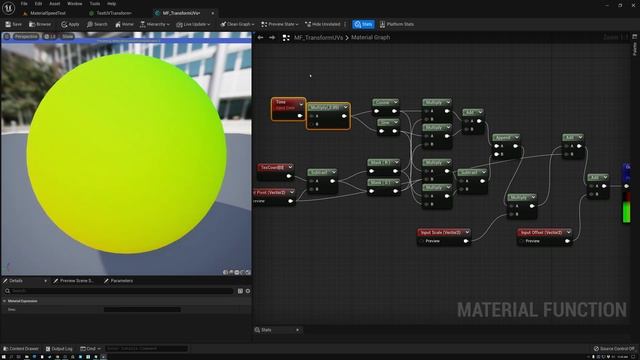Viewport: 640px width, 360px height.
Task: Select the TexCoord node header
Action: (x=275, y=167)
